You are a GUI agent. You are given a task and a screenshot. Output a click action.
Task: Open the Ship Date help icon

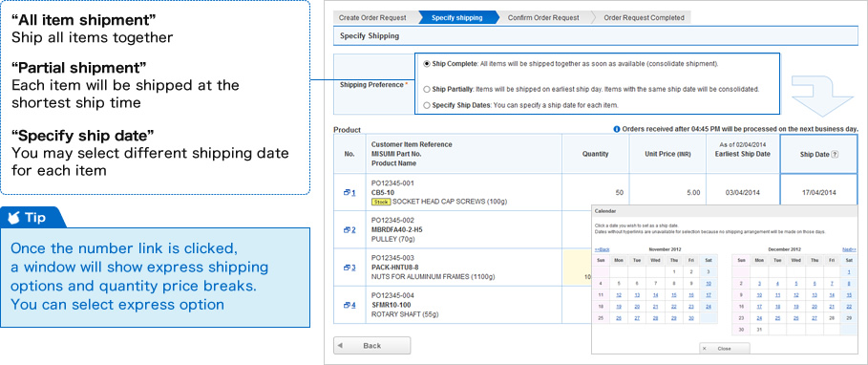pos(835,155)
